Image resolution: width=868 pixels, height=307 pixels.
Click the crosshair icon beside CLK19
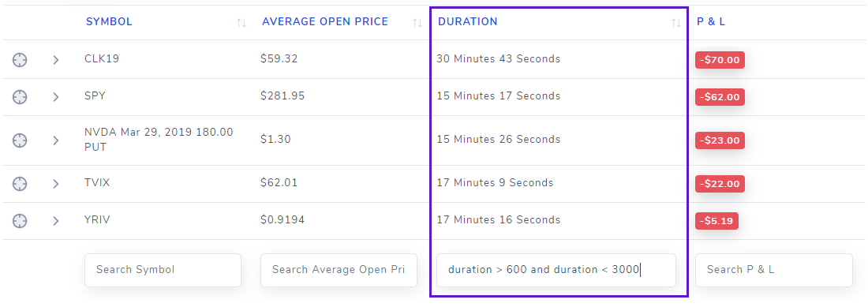click(x=20, y=60)
